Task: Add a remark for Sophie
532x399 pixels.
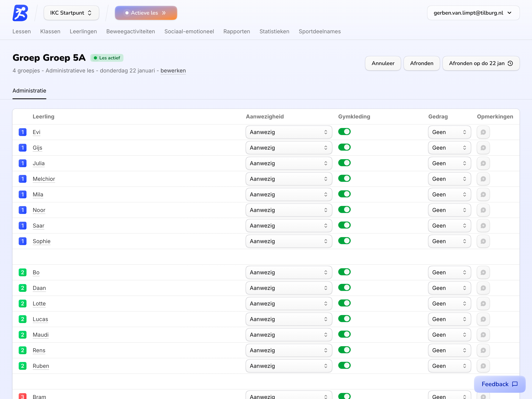Action: click(x=483, y=241)
